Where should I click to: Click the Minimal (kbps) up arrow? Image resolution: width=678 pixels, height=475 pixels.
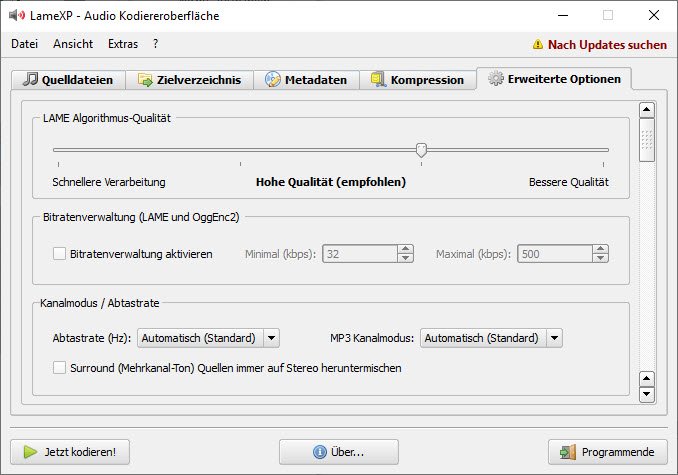point(405,249)
